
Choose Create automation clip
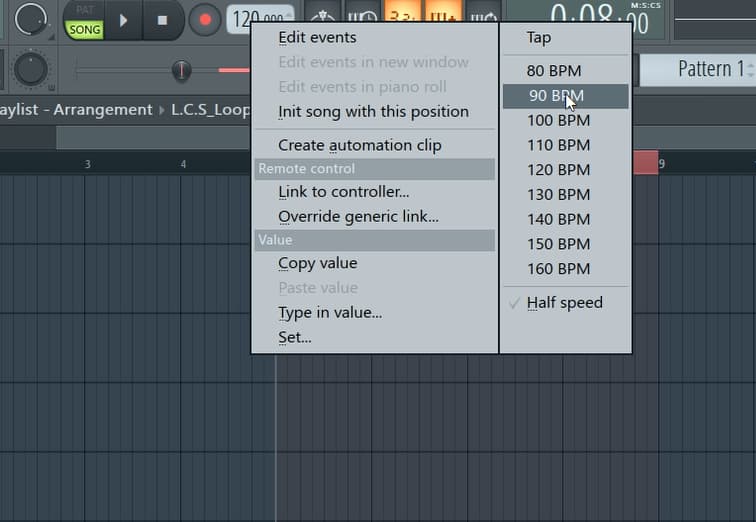(359, 145)
